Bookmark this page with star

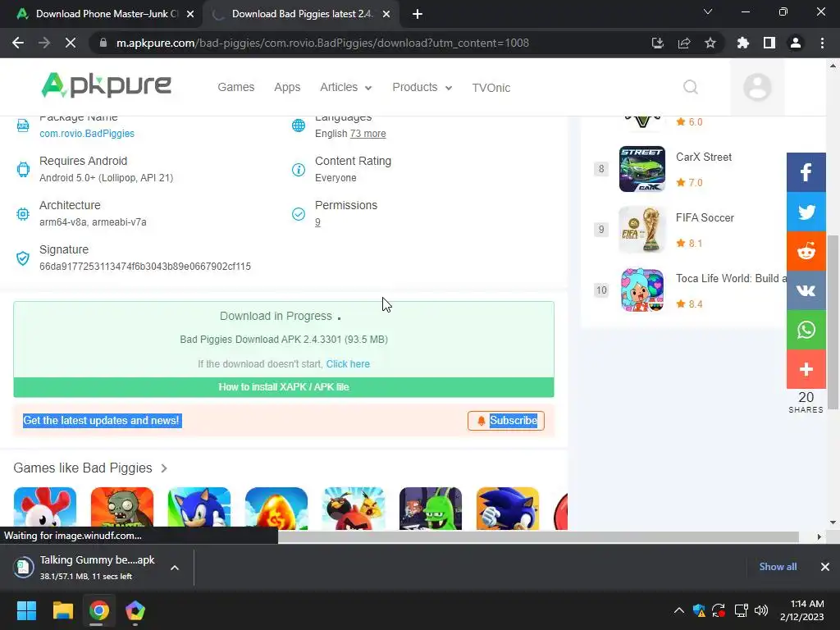710,43
